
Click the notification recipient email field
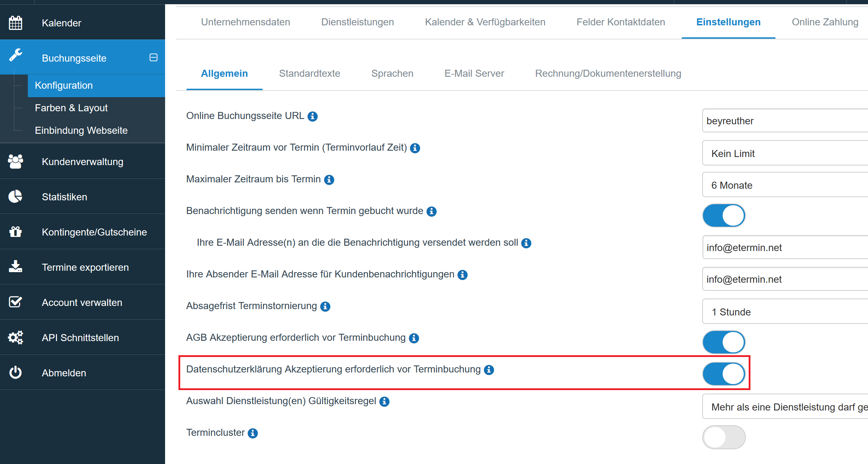point(785,247)
